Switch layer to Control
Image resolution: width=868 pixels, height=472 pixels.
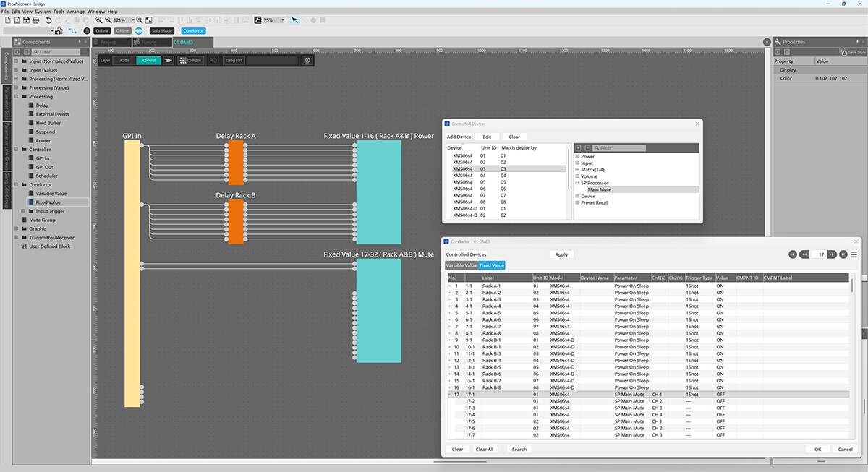[148, 61]
